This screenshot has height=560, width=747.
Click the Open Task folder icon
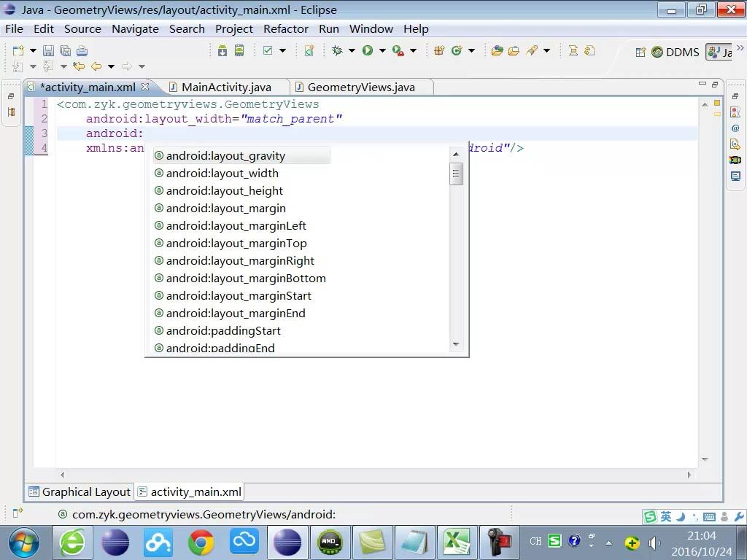[x=514, y=50]
